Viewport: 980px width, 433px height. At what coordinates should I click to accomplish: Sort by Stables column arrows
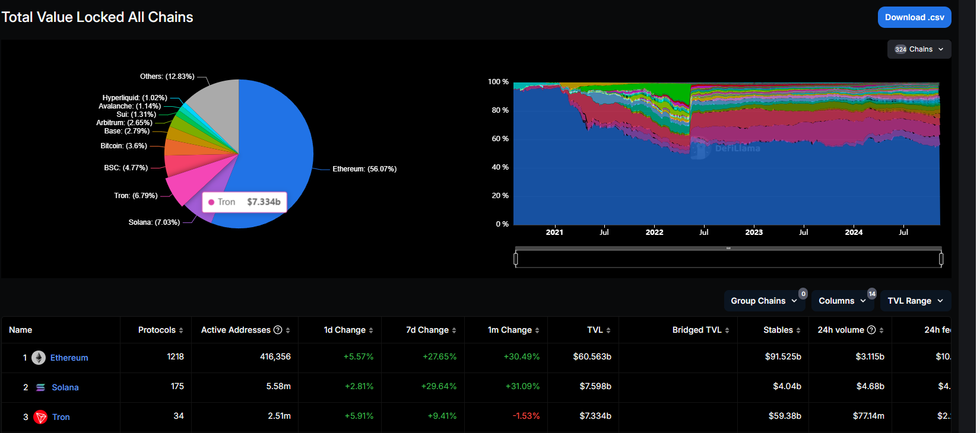click(x=798, y=330)
